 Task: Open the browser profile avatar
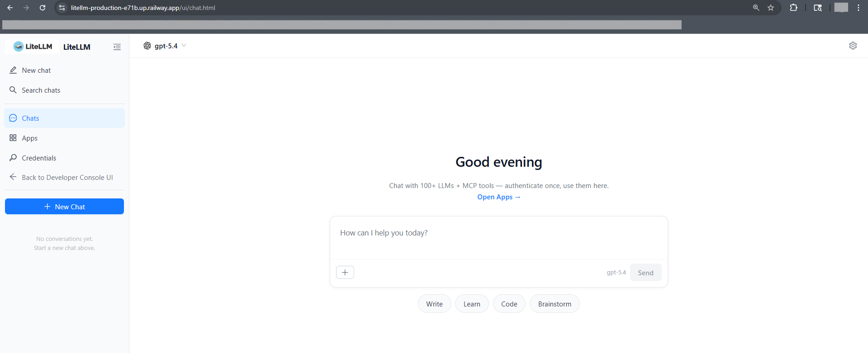click(x=841, y=8)
